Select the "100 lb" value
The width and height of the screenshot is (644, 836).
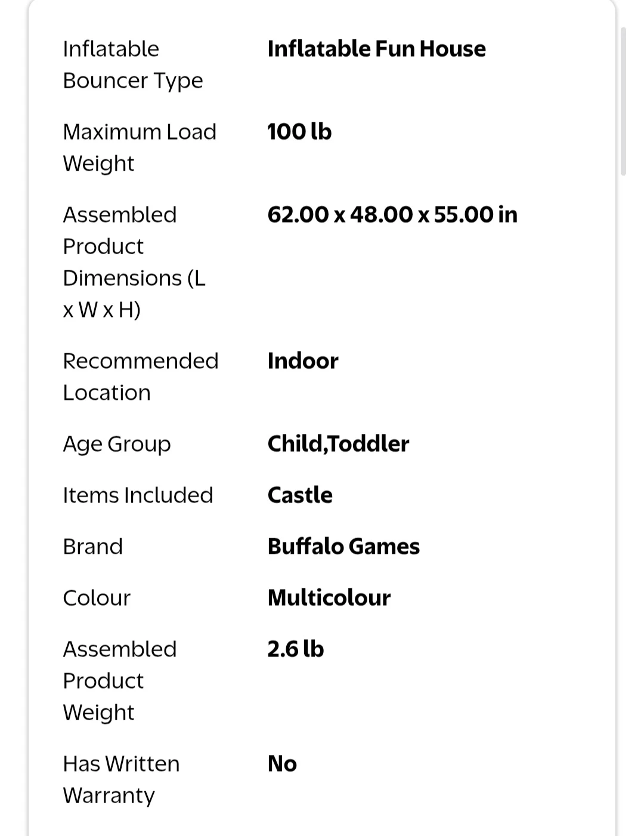[x=299, y=132]
